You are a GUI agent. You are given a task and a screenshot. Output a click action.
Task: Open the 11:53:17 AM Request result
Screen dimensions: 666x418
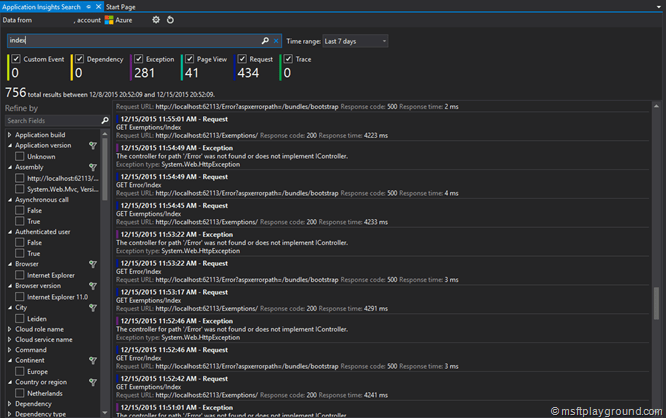click(x=382, y=300)
